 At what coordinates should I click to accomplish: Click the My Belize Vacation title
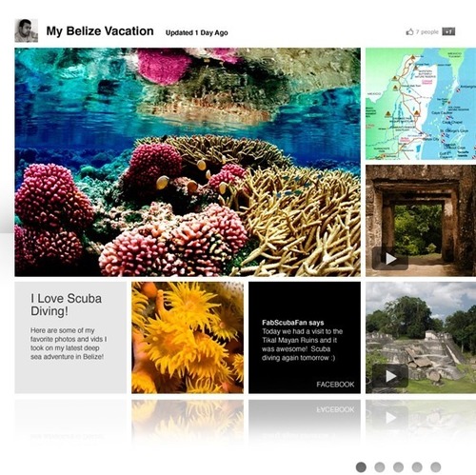tap(100, 31)
